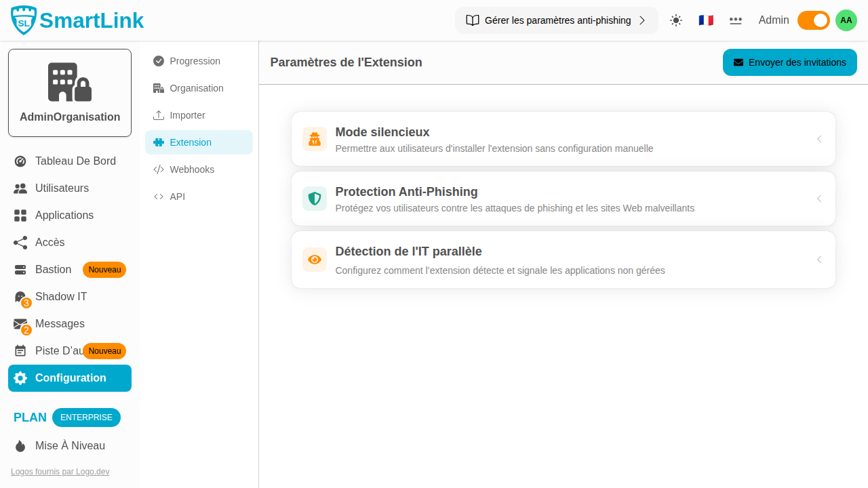The height and width of the screenshot is (488, 868).
Task: Expand the Mode silencieux settings
Action: (x=818, y=139)
